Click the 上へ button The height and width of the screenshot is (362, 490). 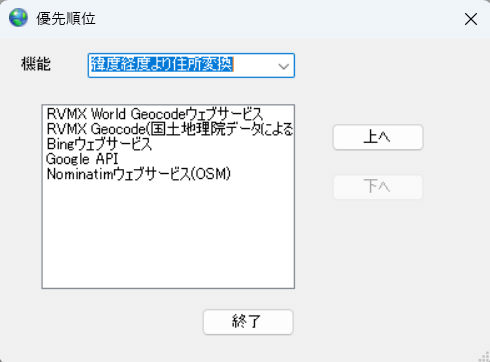(x=378, y=137)
